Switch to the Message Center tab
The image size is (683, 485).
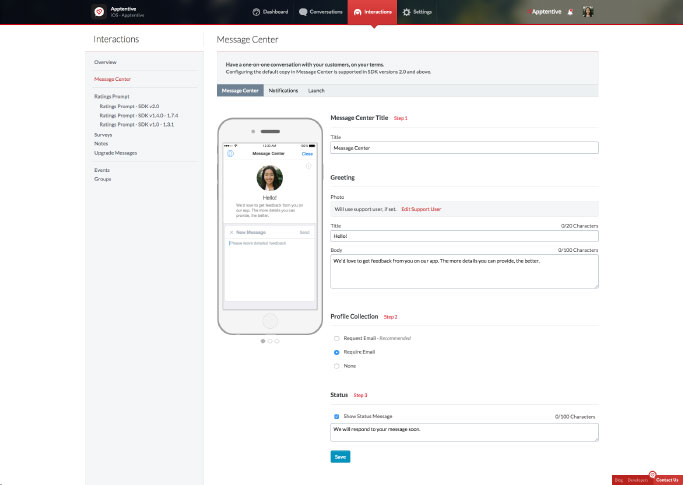(240, 91)
